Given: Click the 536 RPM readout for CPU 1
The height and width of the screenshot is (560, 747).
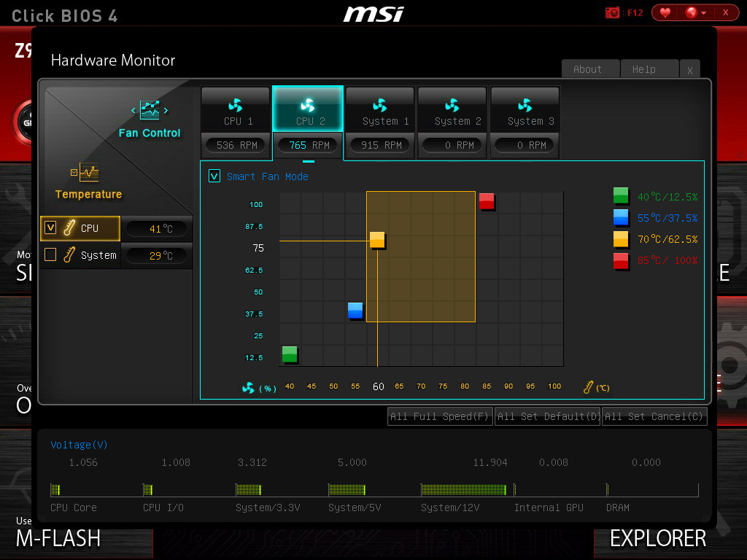Looking at the screenshot, I should pos(236,145).
